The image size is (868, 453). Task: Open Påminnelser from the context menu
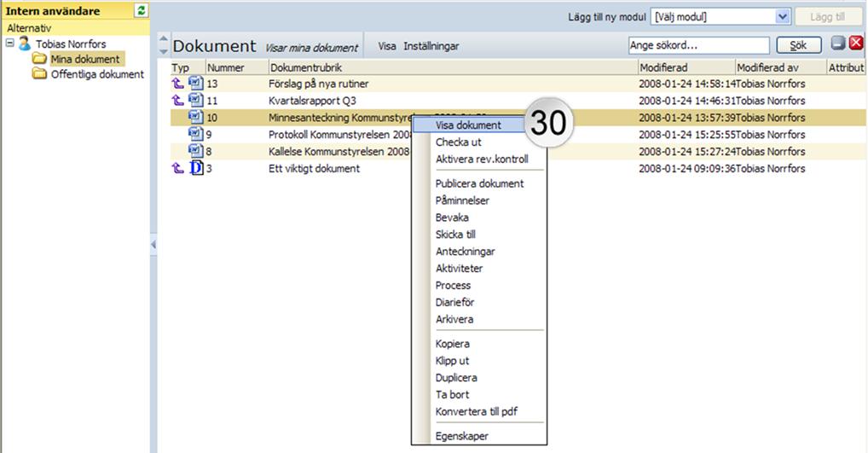(x=462, y=201)
